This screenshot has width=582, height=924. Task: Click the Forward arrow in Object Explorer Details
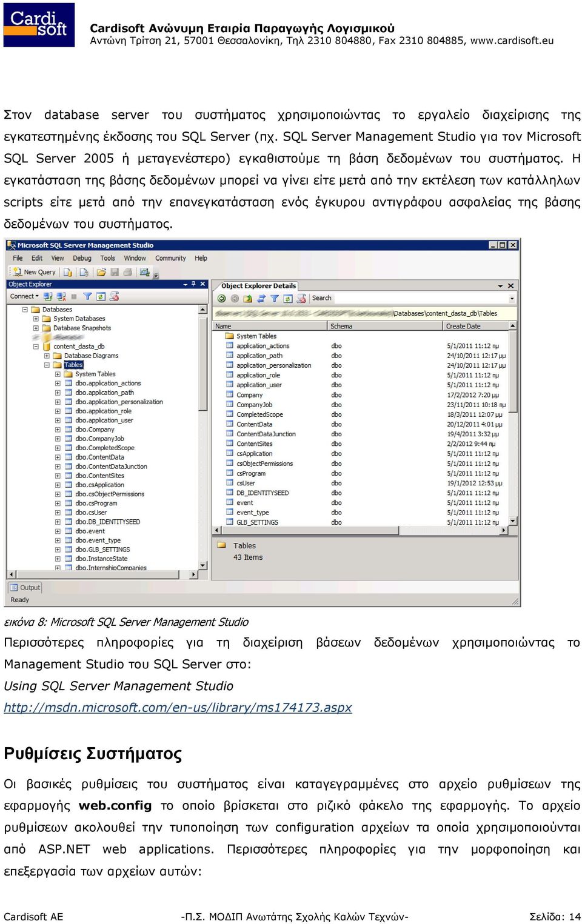point(235,298)
